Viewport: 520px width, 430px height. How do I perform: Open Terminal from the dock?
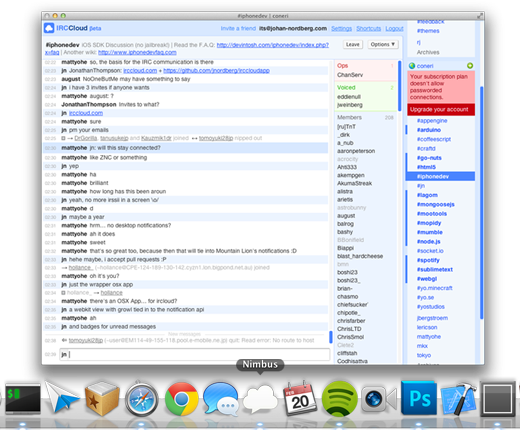click(23, 398)
